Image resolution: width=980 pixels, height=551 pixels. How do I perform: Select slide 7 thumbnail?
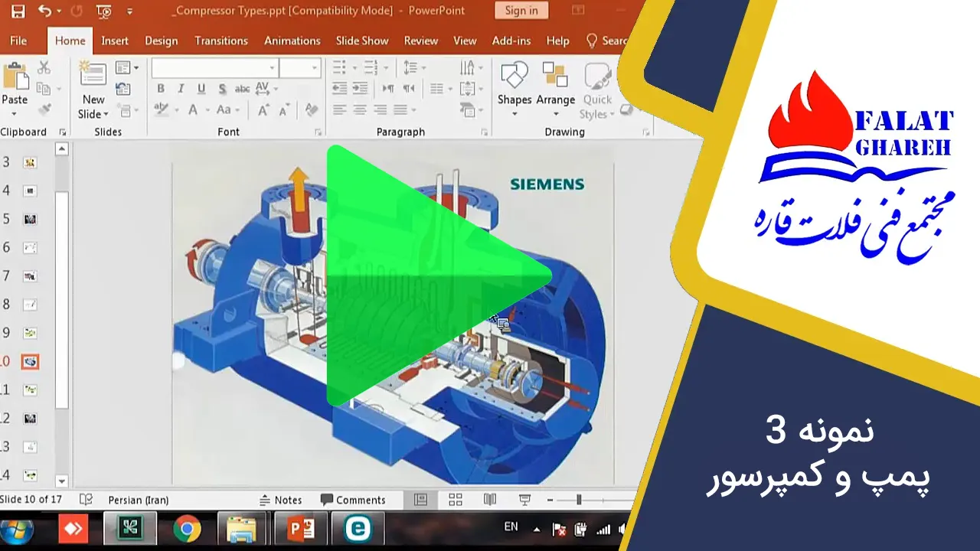pos(30,275)
